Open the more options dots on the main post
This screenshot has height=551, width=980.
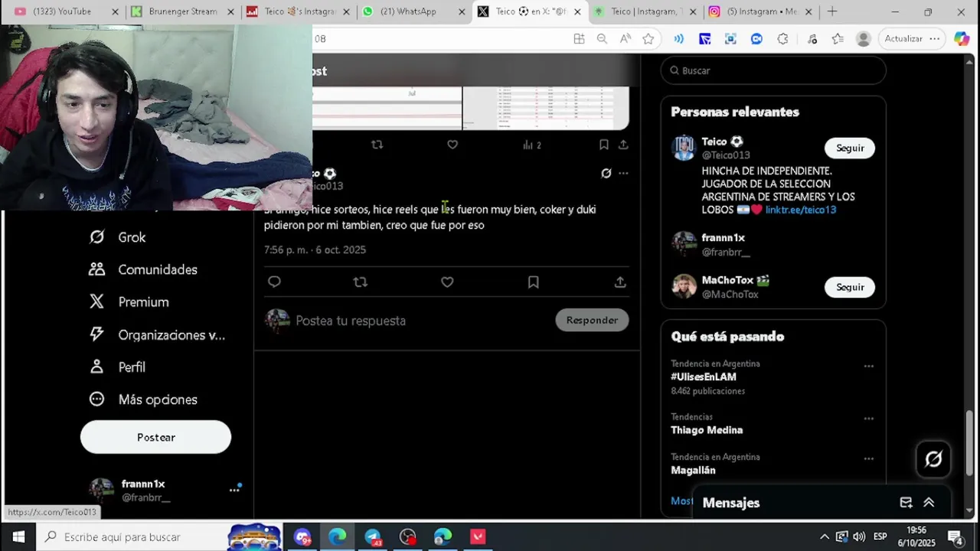tap(623, 173)
